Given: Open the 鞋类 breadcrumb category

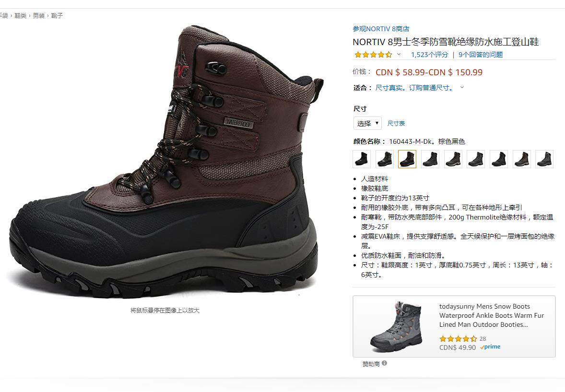Looking at the screenshot, I should coord(20,15).
